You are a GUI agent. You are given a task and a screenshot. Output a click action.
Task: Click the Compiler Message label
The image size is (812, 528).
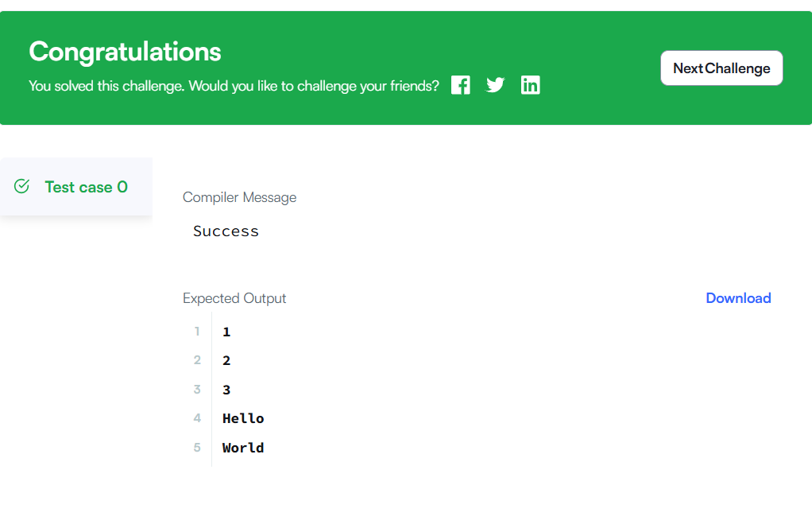(239, 197)
